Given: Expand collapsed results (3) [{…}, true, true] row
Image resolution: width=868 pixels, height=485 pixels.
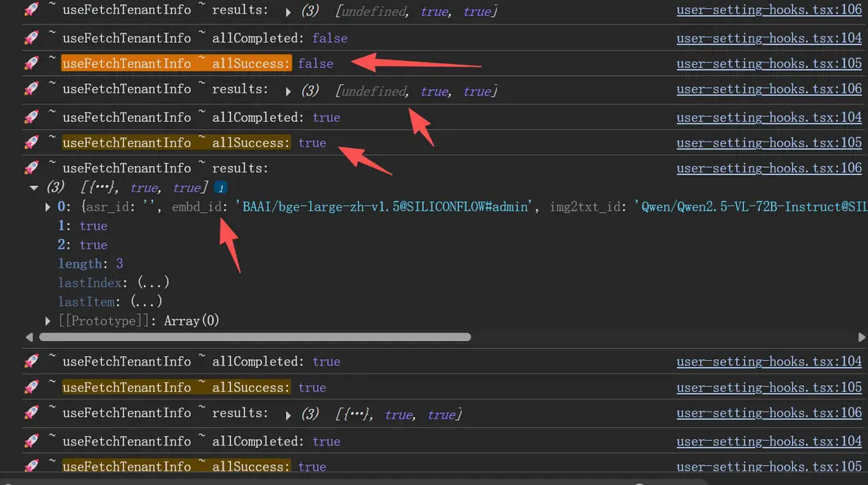Looking at the screenshot, I should point(288,415).
